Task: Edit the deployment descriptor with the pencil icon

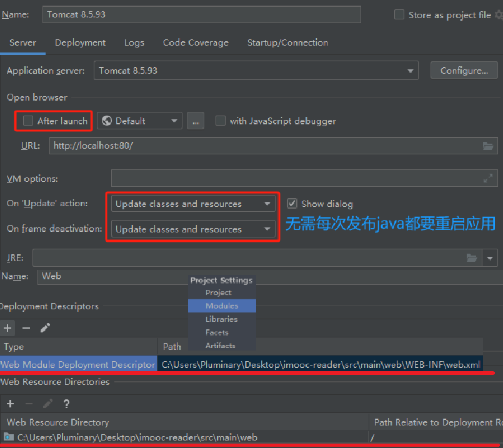Action: point(45,328)
